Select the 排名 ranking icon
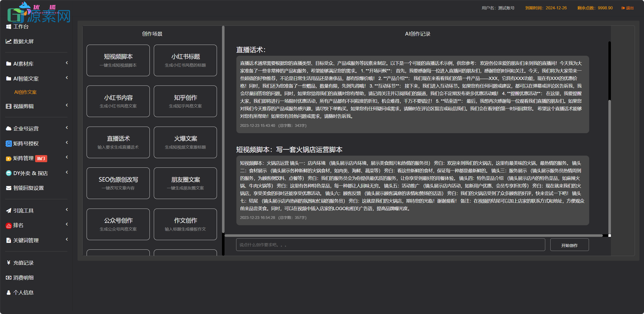 (x=8, y=225)
